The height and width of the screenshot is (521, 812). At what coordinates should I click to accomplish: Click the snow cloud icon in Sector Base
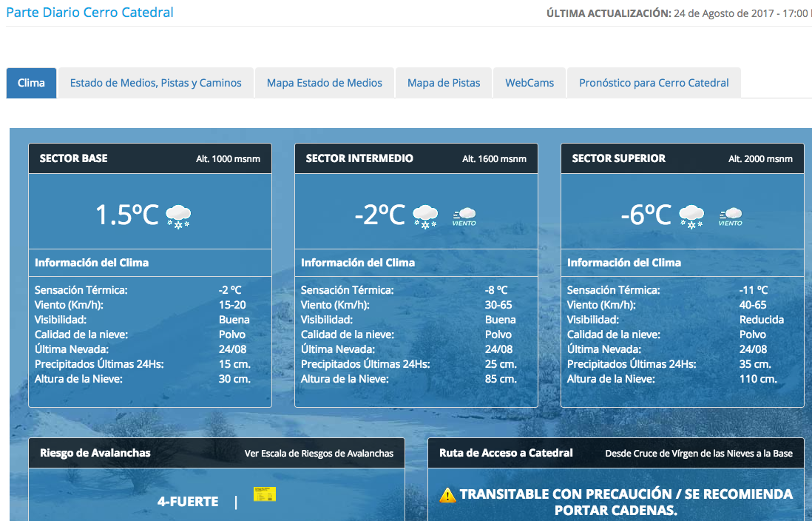[178, 217]
